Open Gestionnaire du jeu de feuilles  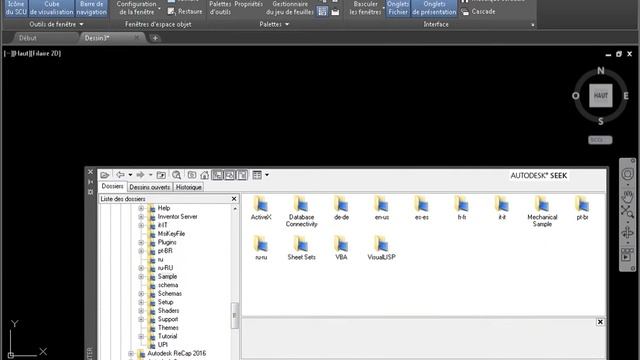pyautogui.click(x=290, y=8)
